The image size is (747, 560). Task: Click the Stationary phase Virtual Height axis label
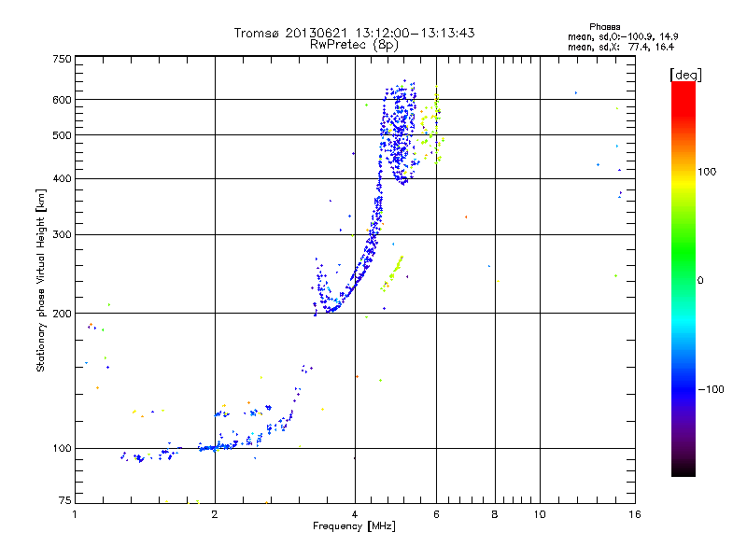[41, 280]
